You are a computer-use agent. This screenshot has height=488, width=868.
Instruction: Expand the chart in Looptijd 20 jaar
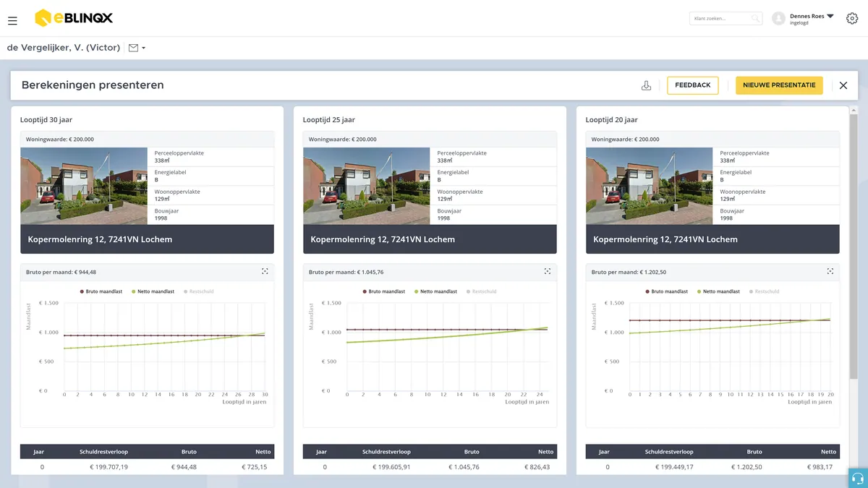830,271
